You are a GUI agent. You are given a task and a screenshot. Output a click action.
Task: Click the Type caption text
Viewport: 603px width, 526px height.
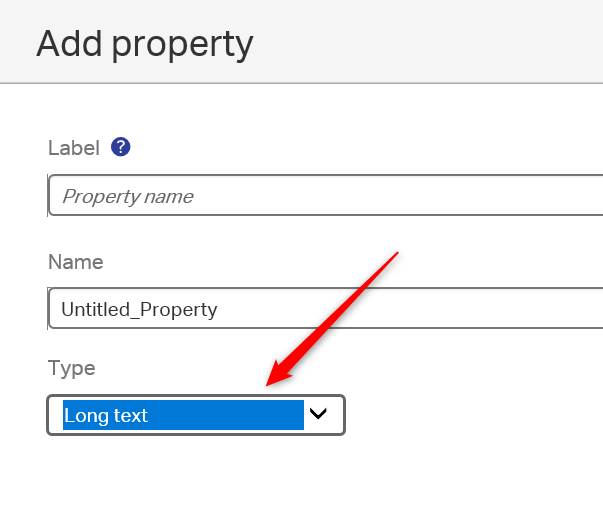click(x=72, y=368)
